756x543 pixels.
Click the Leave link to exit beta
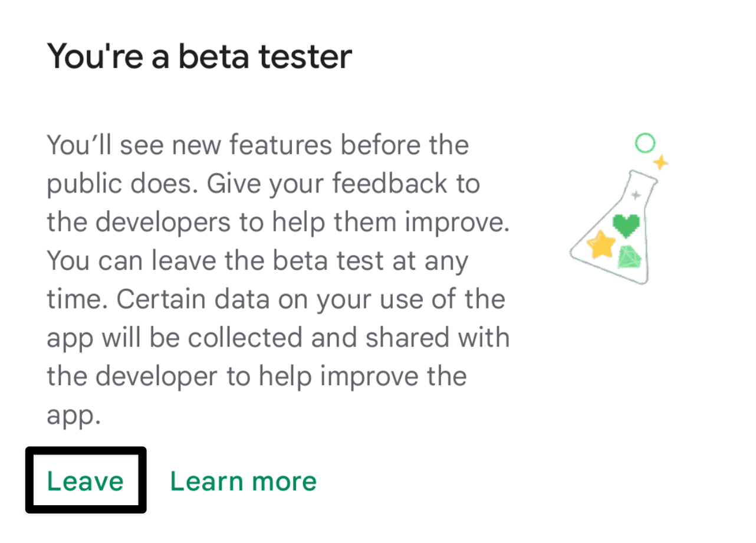tap(86, 481)
